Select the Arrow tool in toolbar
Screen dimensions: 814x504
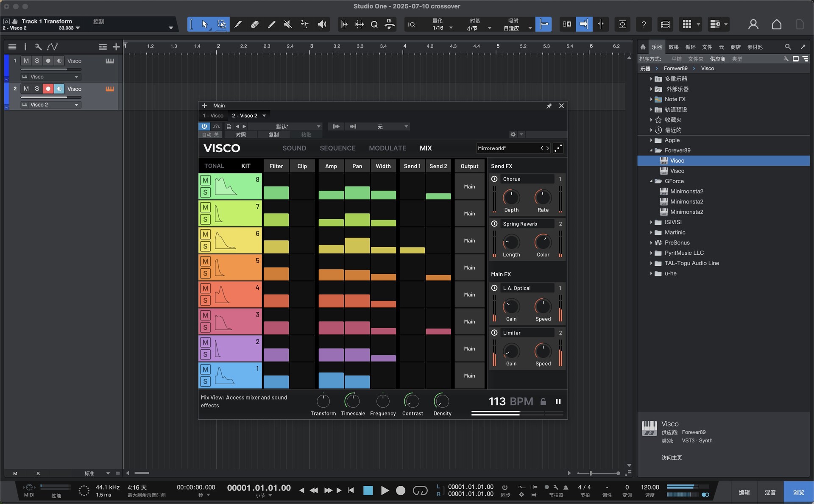[x=204, y=24]
